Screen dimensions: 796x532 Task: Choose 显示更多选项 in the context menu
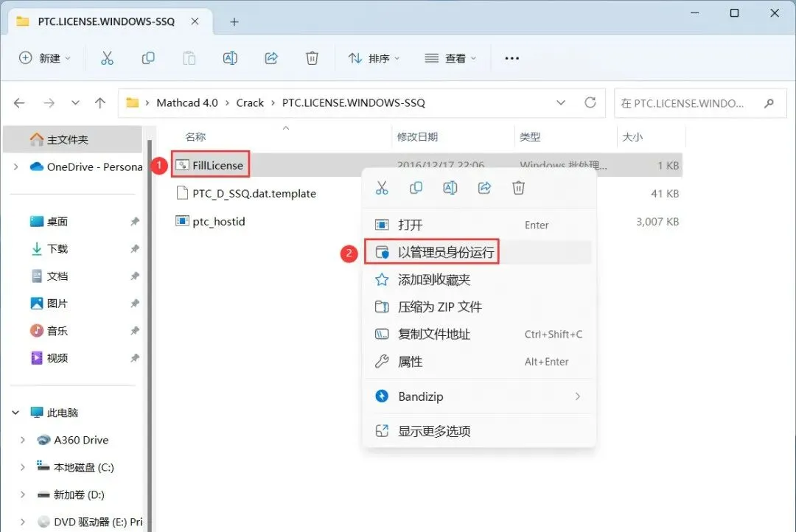[478, 431]
